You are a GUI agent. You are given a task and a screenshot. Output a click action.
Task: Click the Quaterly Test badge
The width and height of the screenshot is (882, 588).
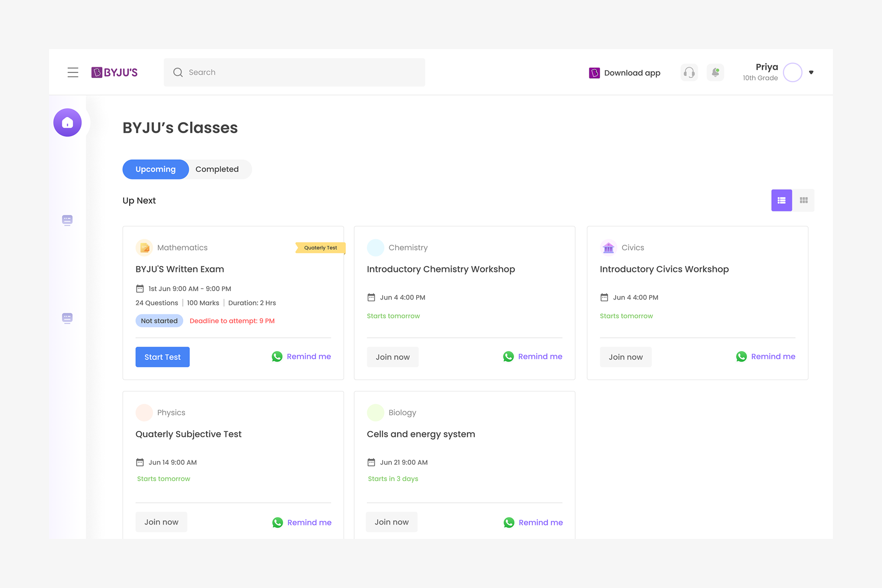pos(321,248)
